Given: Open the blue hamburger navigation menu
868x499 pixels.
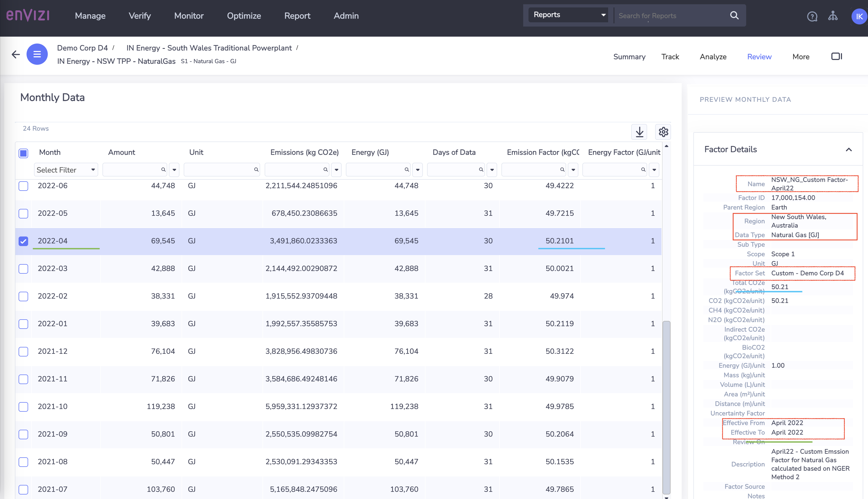Looking at the screenshot, I should (x=37, y=54).
